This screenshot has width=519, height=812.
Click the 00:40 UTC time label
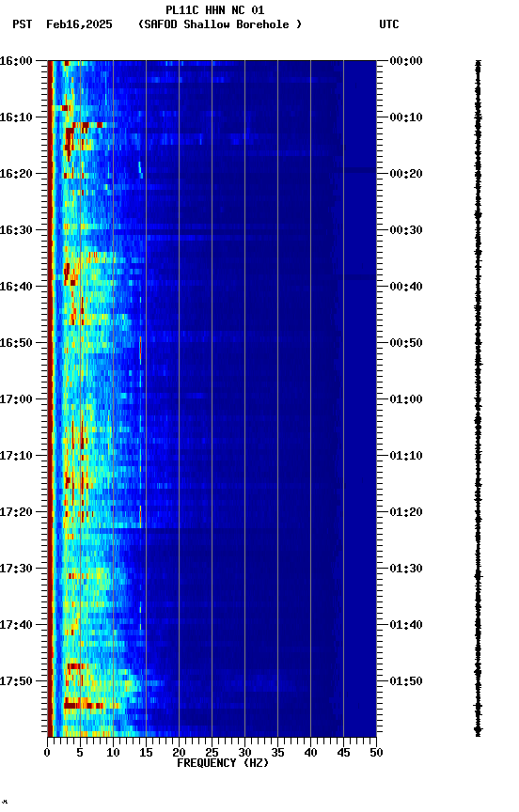pyautogui.click(x=406, y=287)
